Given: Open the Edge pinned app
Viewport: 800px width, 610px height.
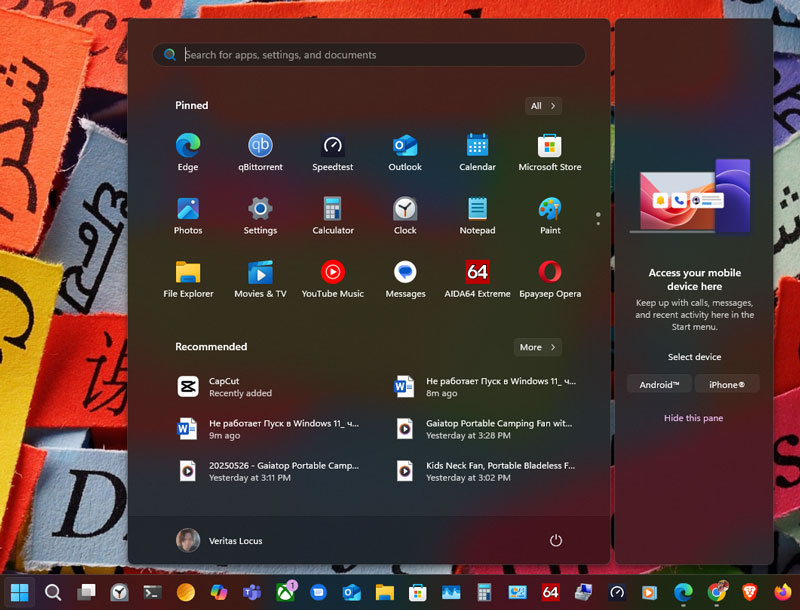Looking at the screenshot, I should coord(188,152).
